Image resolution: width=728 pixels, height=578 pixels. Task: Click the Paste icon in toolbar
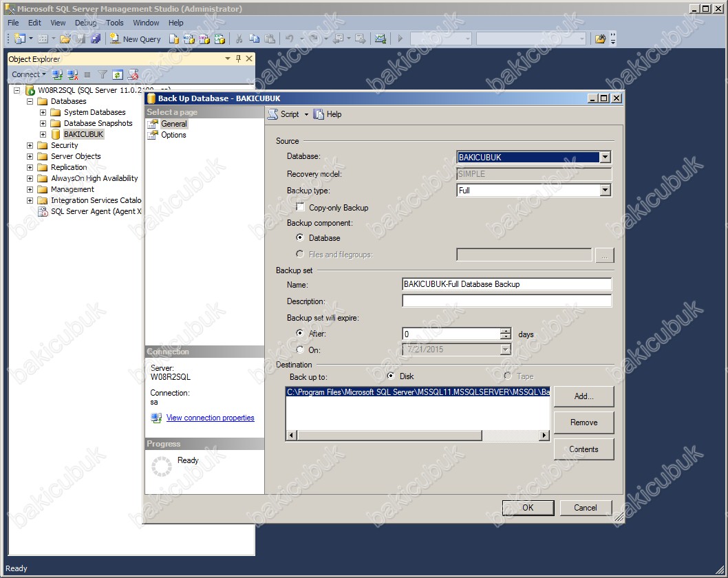270,39
